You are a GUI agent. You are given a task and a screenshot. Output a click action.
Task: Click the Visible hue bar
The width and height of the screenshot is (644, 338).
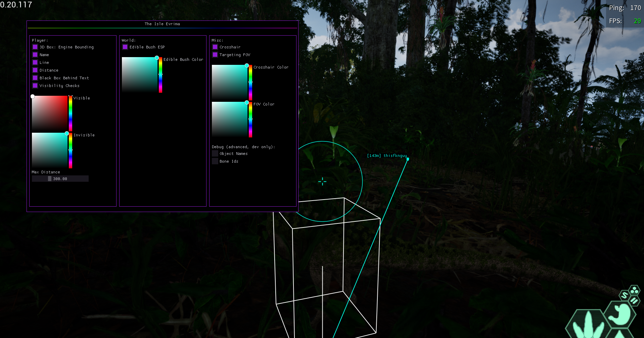pyautogui.click(x=71, y=113)
